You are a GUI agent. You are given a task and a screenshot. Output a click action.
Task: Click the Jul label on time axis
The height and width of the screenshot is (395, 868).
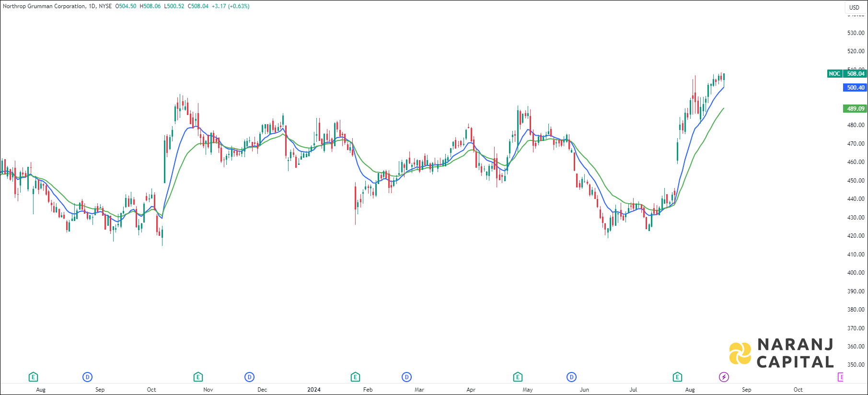click(633, 390)
